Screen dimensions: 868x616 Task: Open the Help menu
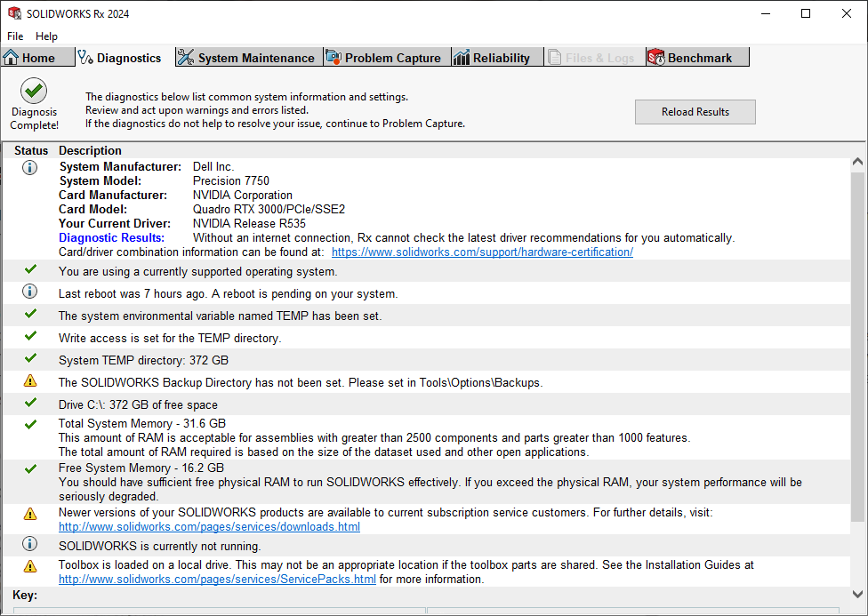pyautogui.click(x=46, y=36)
